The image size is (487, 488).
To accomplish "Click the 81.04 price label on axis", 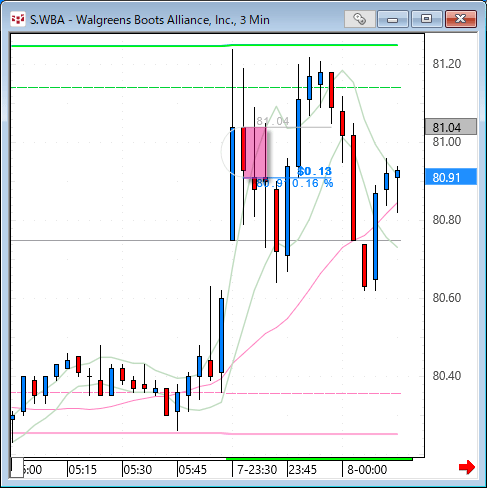I will pos(451,127).
